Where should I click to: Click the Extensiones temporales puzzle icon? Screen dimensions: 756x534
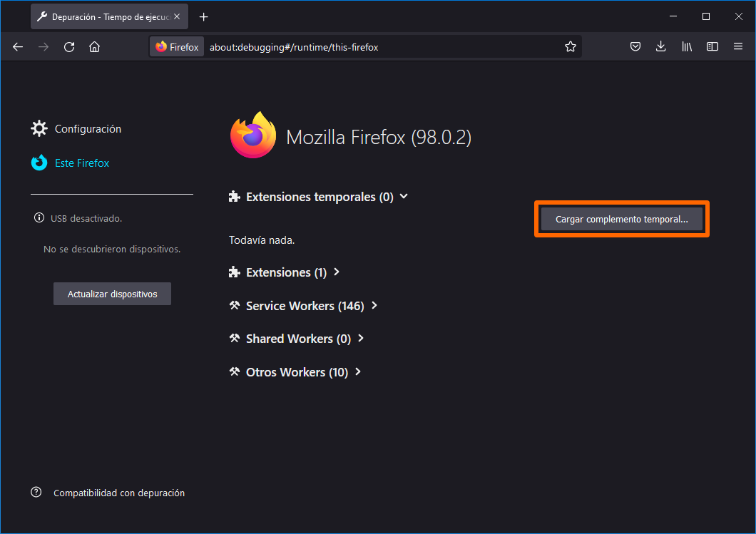coord(235,197)
